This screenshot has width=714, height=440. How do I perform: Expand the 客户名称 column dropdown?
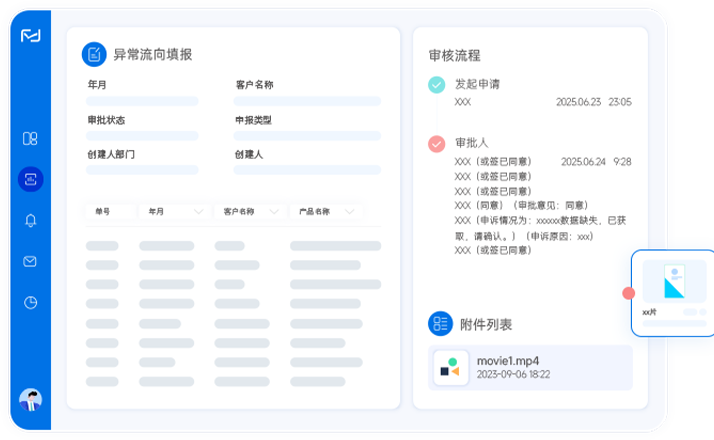click(274, 212)
